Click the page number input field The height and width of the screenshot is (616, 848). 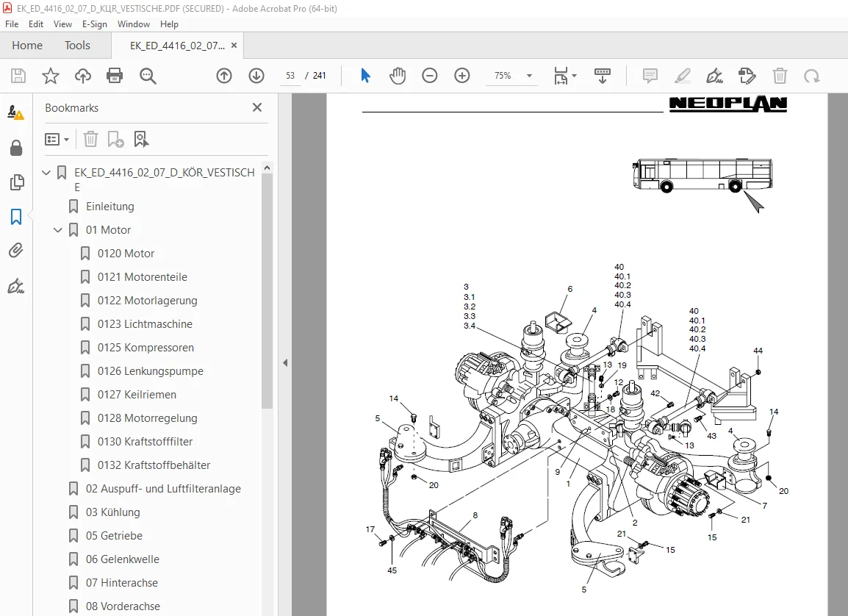point(290,76)
